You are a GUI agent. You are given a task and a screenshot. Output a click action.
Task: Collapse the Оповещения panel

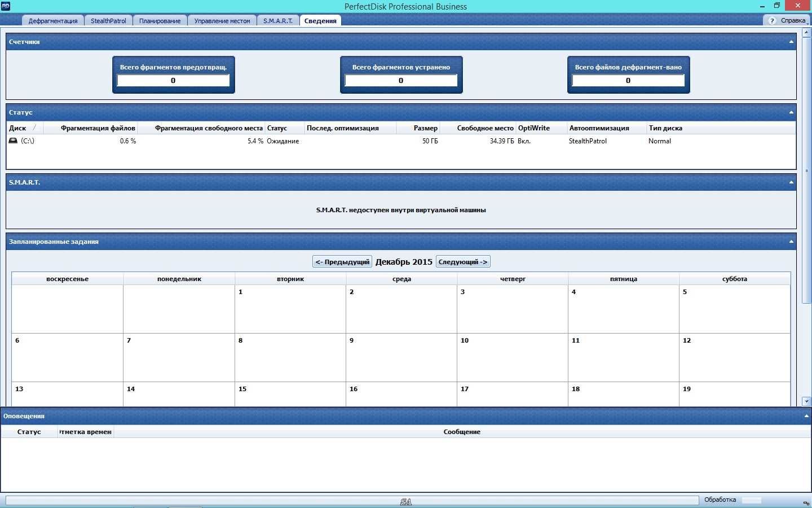click(806, 416)
